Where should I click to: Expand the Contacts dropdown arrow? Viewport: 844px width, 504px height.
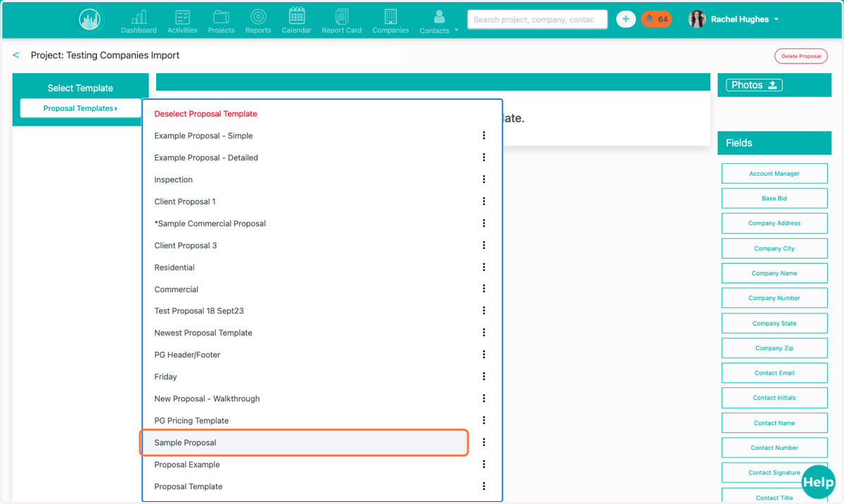pyautogui.click(x=456, y=30)
